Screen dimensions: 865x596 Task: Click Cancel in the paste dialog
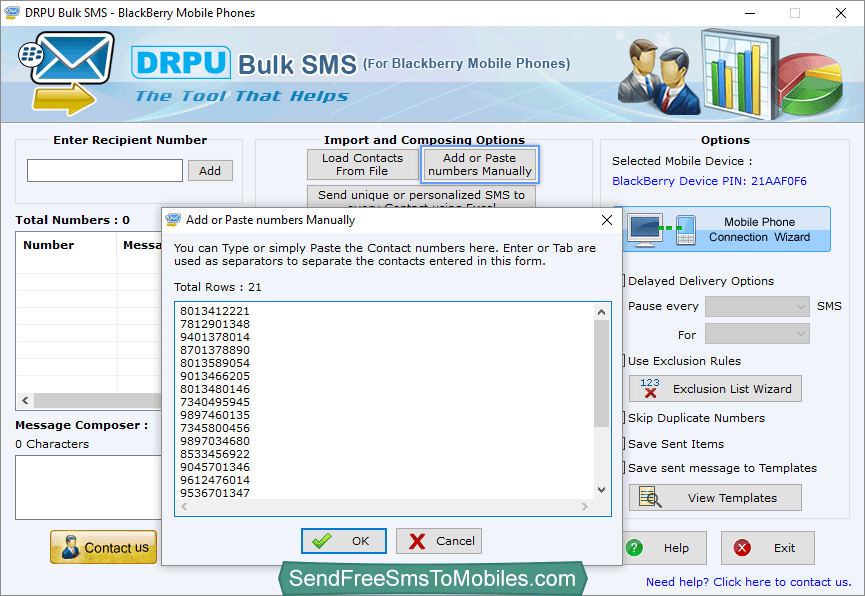439,541
